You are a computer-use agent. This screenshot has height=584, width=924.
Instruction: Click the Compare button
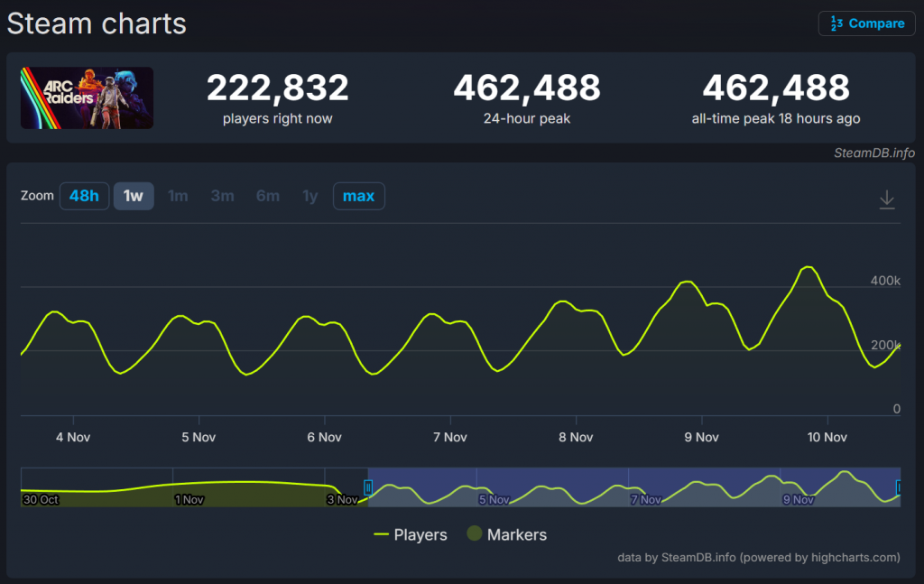coord(866,23)
